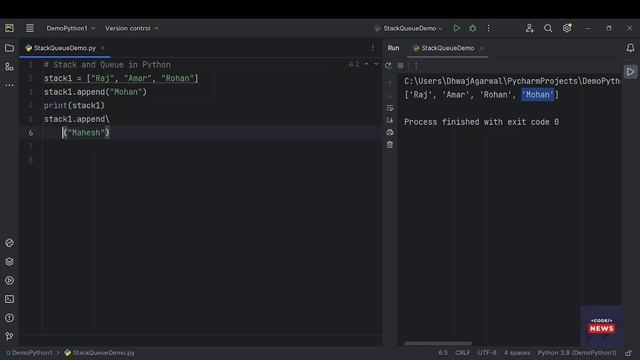Show more tool windows via ellipsis
640x360 pixels.
pos(9,85)
